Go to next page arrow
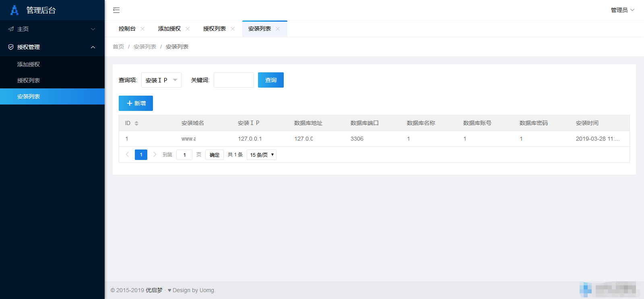644x299 pixels. (155, 155)
